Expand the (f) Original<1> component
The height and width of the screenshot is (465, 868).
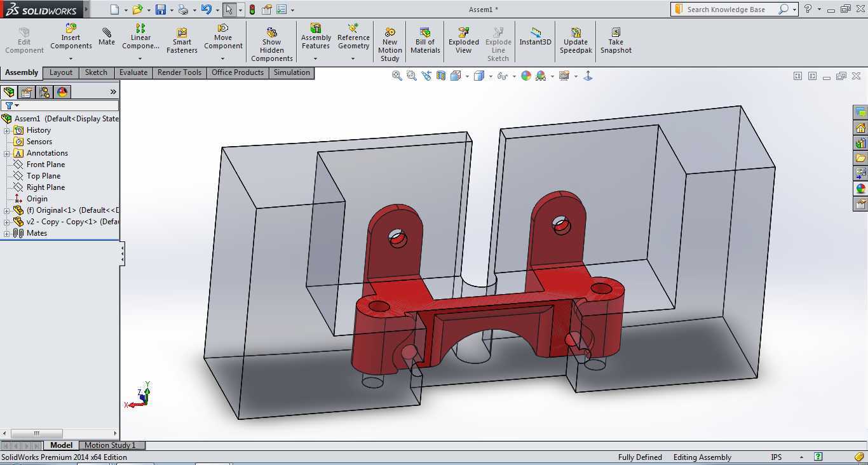pos(7,210)
